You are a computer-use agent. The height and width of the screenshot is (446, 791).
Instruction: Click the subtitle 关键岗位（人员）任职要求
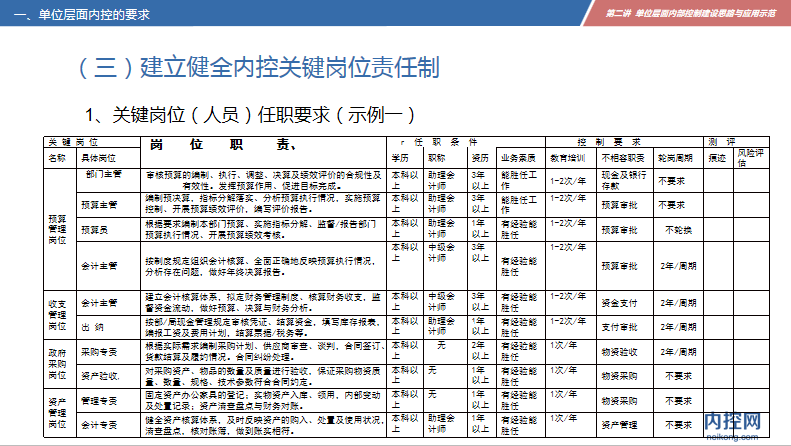point(248,113)
